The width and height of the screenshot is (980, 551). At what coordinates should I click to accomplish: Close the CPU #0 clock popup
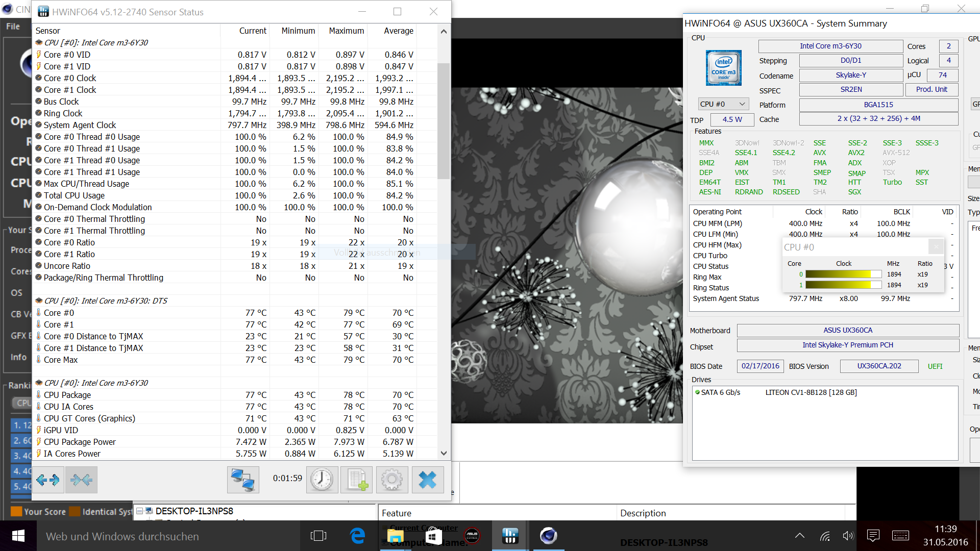click(936, 247)
